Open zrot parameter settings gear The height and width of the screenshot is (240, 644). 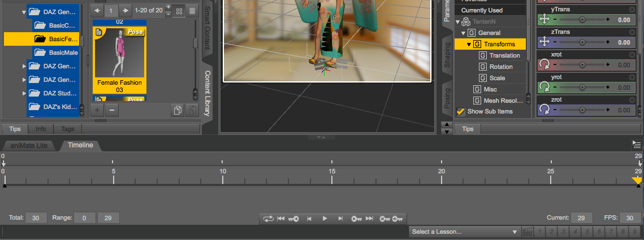tap(632, 100)
